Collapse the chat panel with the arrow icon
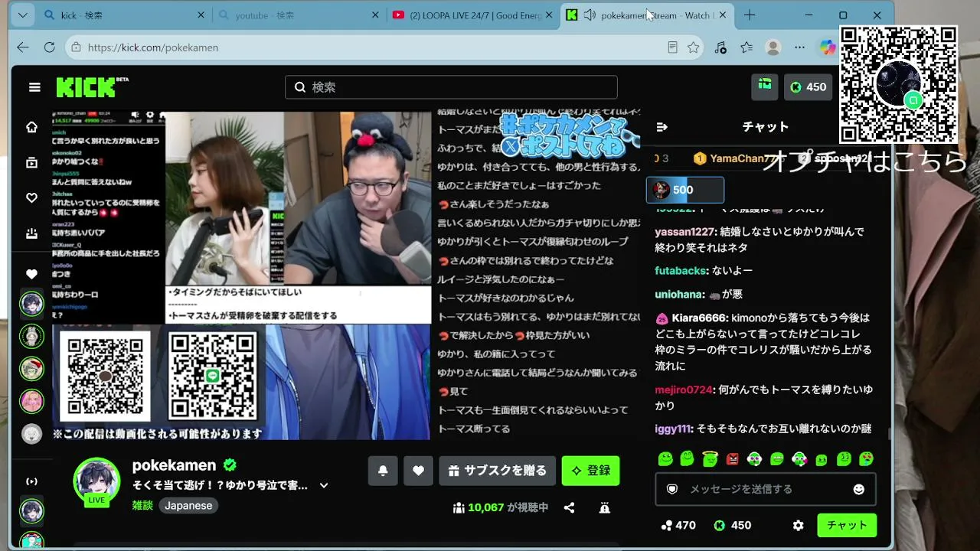The image size is (980, 551). tap(662, 127)
